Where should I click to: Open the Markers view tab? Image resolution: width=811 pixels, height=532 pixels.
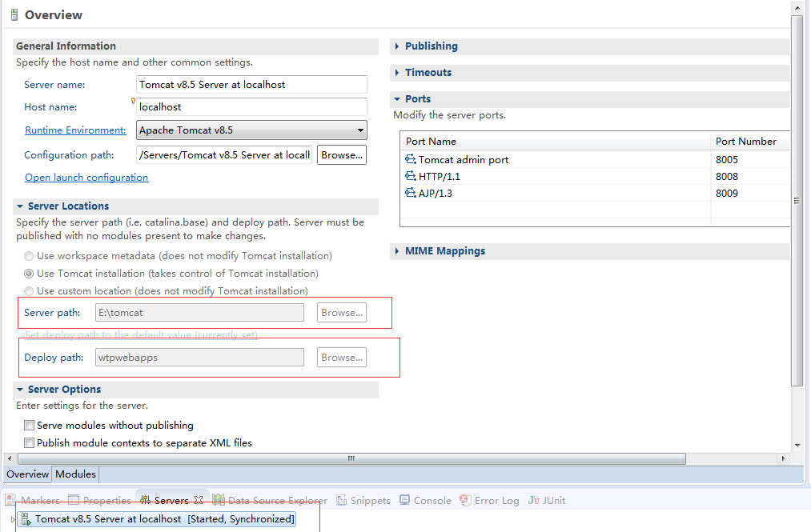[x=33, y=500]
